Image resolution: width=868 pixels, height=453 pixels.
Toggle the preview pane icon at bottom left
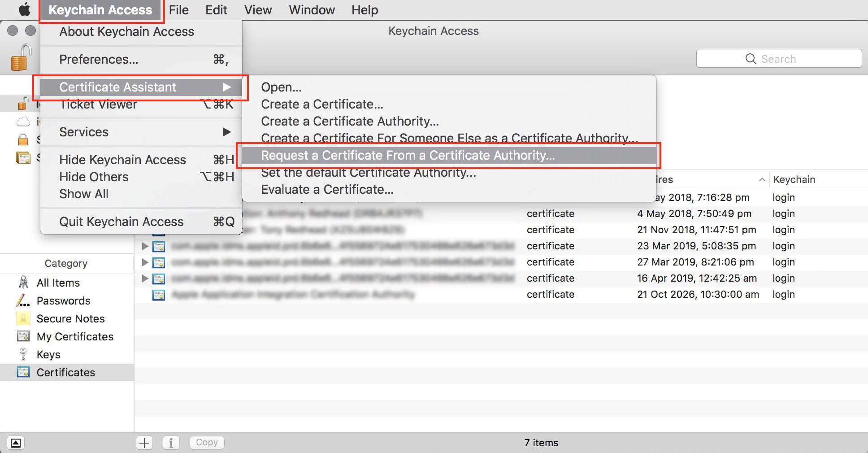pyautogui.click(x=16, y=443)
